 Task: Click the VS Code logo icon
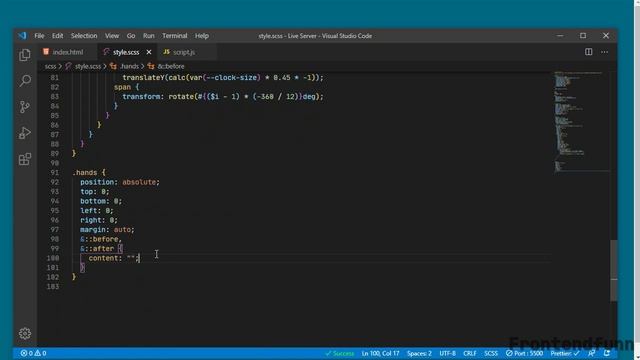pyautogui.click(x=22, y=36)
